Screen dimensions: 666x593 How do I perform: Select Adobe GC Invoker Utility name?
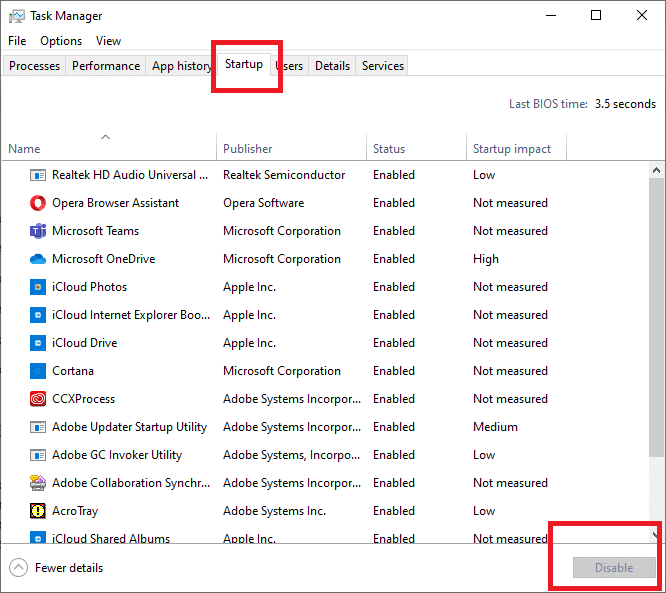tap(117, 455)
